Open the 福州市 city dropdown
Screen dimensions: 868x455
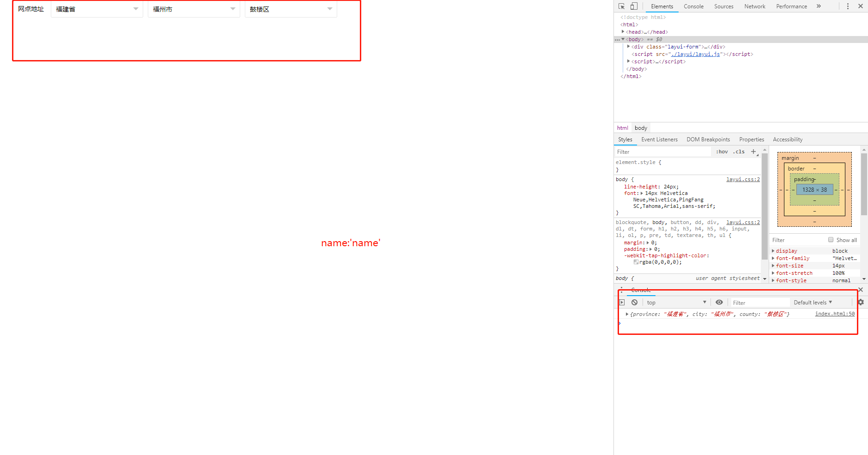click(194, 9)
